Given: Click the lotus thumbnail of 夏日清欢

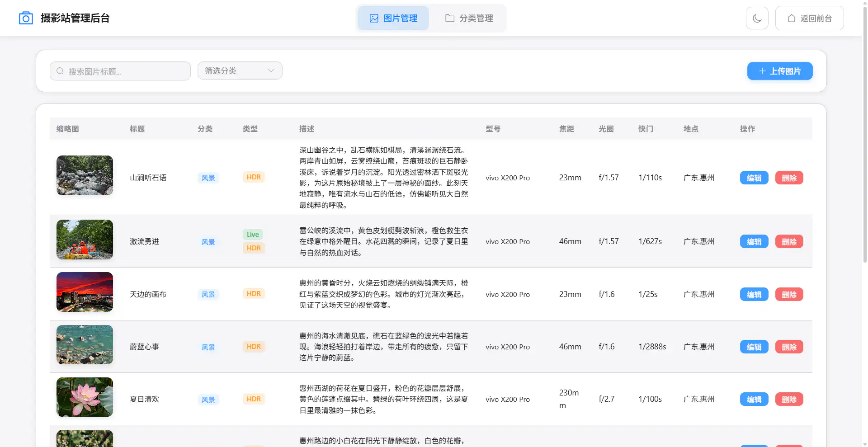Looking at the screenshot, I should pyautogui.click(x=85, y=397).
